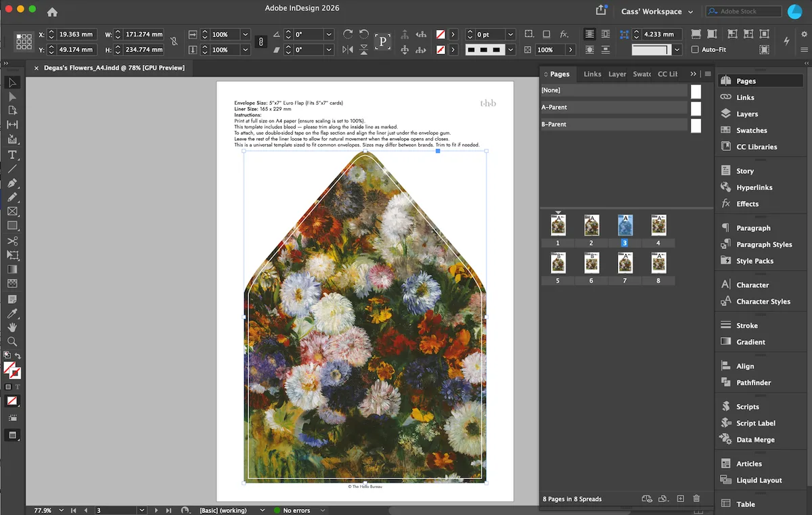Switch to the CC Libraries tab
The height and width of the screenshot is (515, 812).
pyautogui.click(x=667, y=74)
